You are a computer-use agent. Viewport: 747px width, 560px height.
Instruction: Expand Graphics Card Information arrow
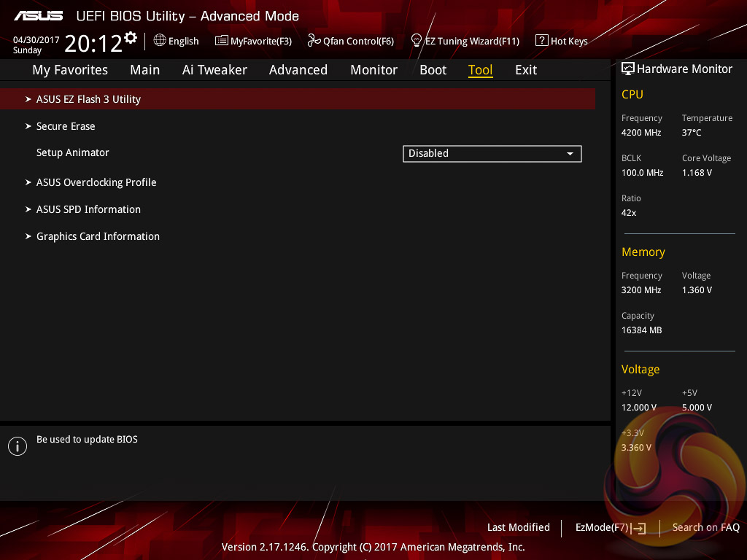(28, 236)
